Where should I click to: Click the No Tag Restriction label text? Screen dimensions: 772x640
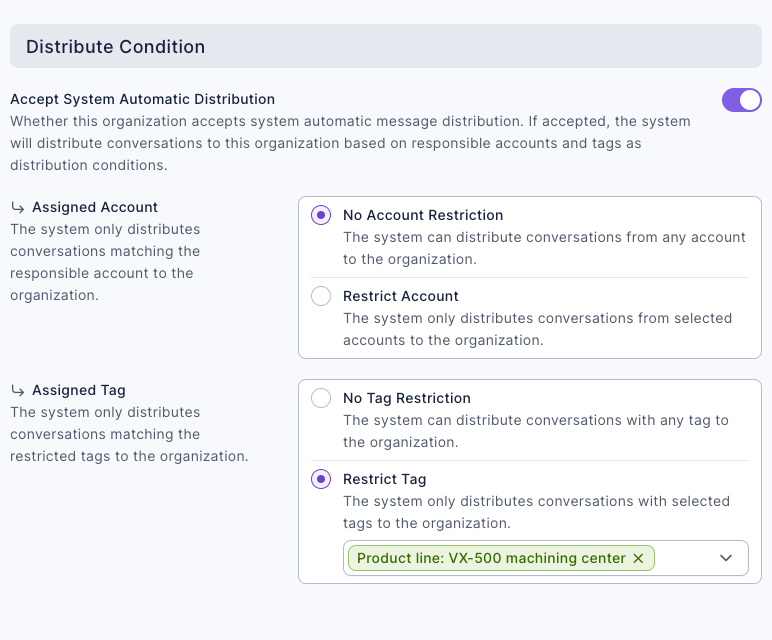(x=407, y=398)
